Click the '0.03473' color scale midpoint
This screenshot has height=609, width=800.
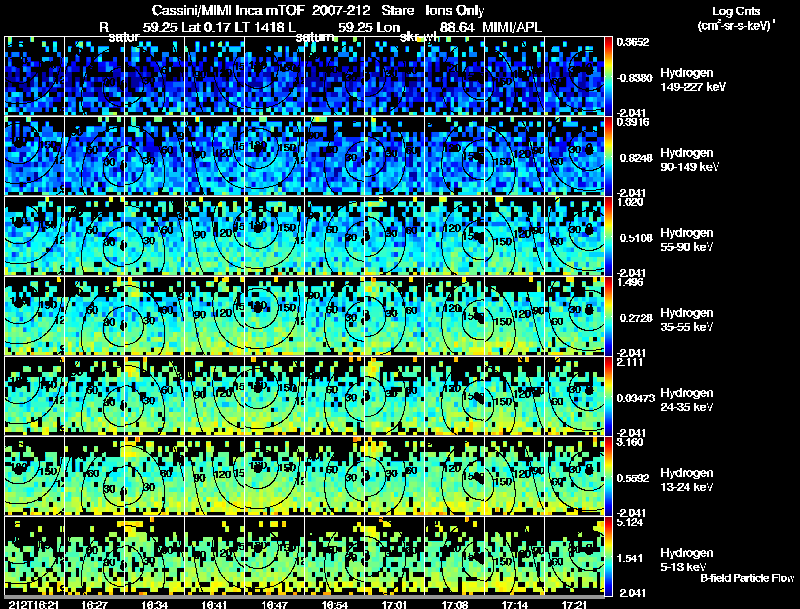click(636, 398)
